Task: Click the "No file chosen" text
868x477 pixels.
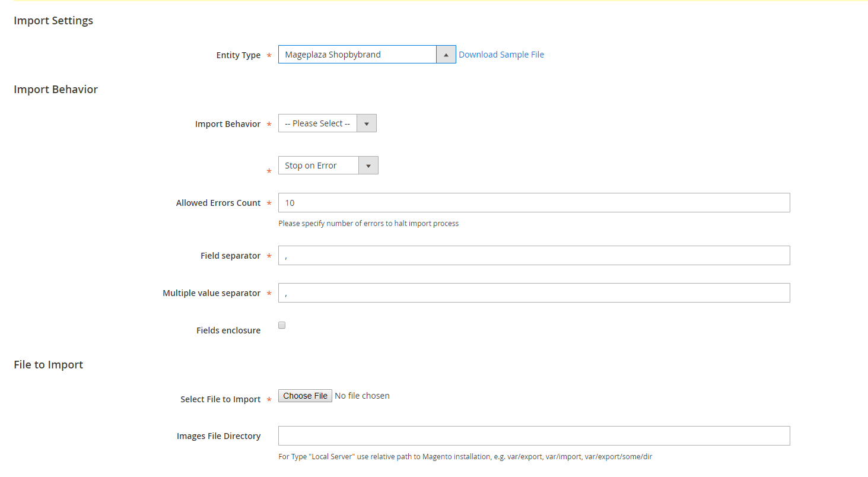Action: (362, 396)
